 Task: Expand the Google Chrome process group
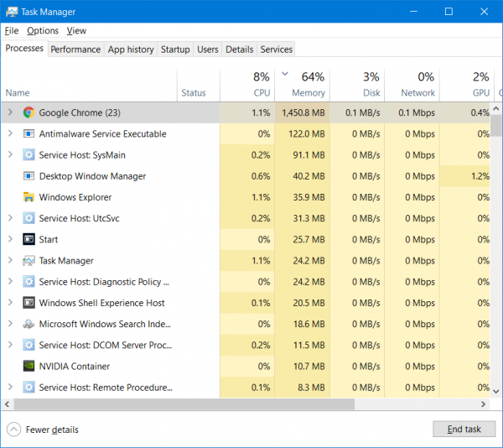[10, 112]
